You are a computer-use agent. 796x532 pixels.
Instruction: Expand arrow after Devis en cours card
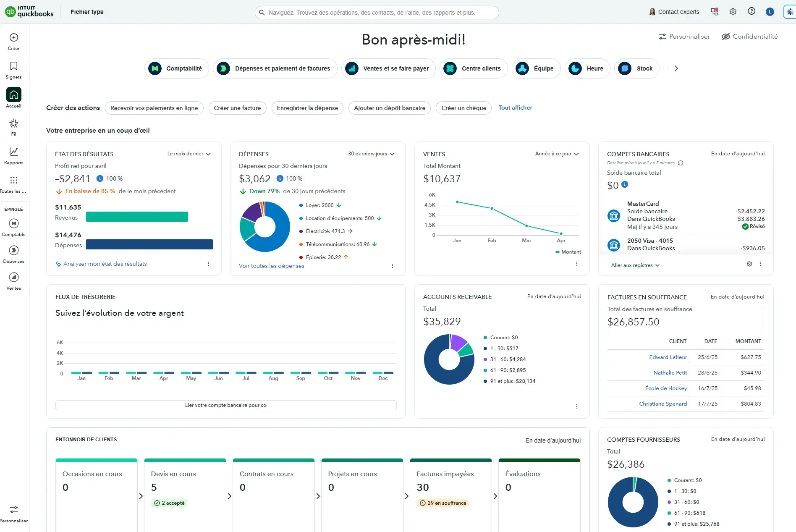pyautogui.click(x=230, y=496)
